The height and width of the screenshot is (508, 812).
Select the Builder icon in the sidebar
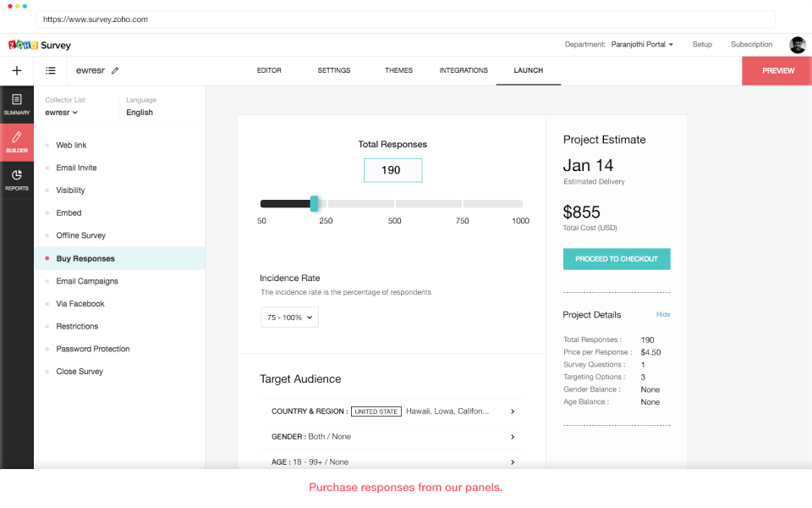coord(16,142)
